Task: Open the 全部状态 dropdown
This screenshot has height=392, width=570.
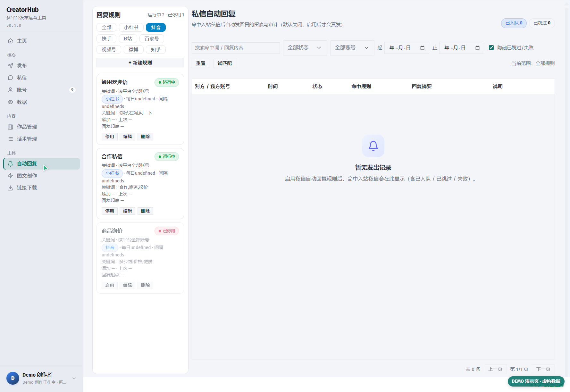Action: click(x=305, y=48)
